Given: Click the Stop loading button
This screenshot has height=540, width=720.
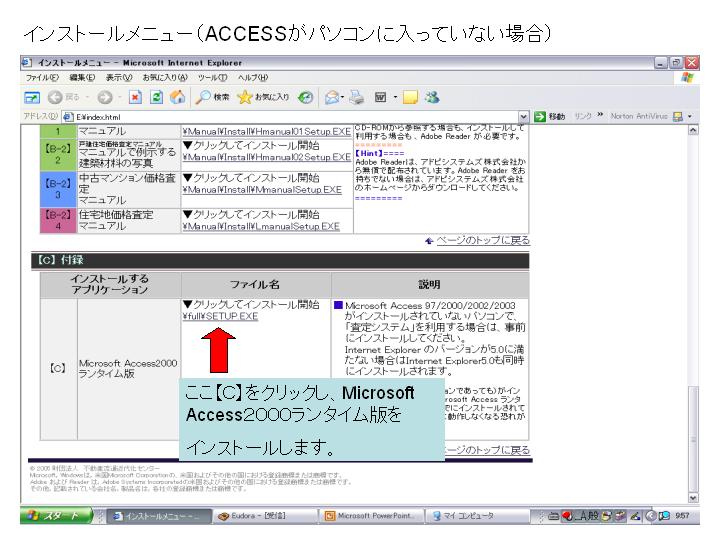Looking at the screenshot, I should point(135,97).
